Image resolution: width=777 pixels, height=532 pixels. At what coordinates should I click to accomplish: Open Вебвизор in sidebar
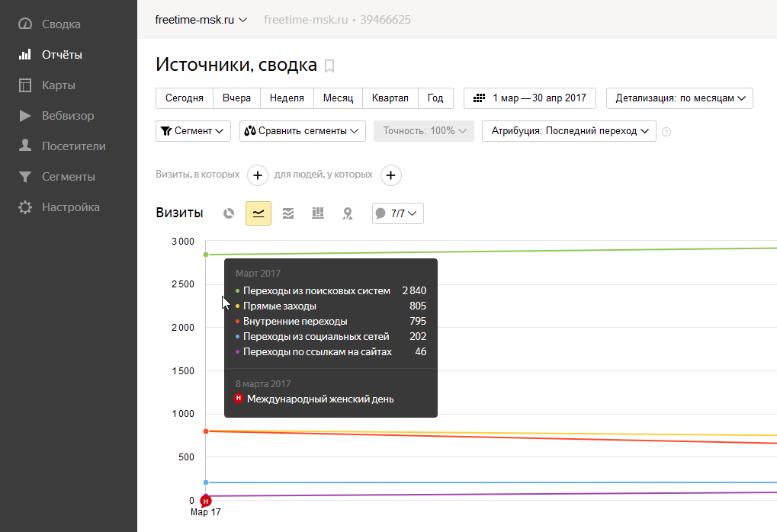coord(68,116)
